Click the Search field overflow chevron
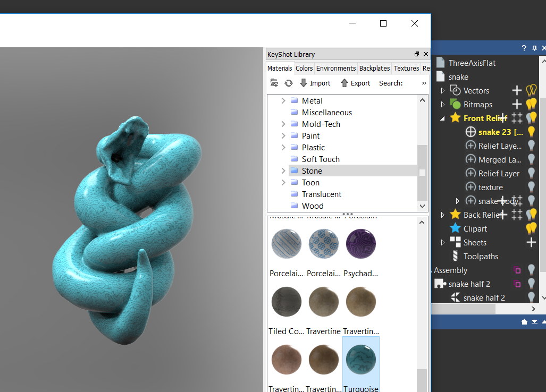Viewport: 546px width, 392px height. 424,83
